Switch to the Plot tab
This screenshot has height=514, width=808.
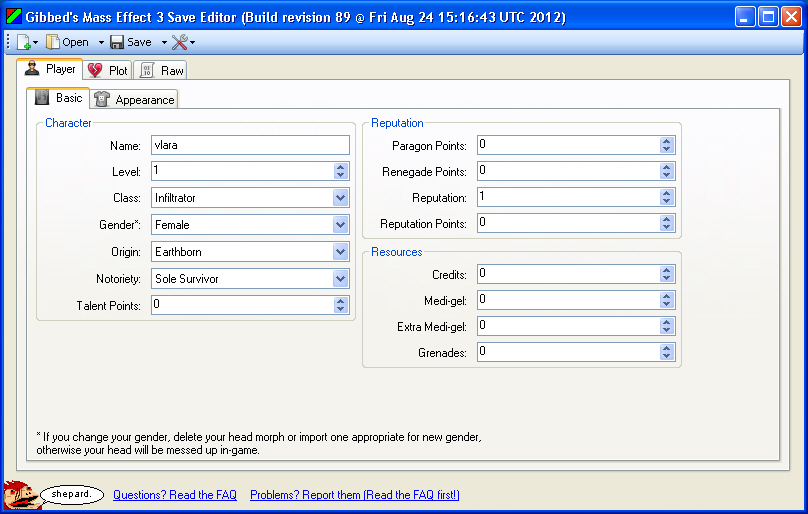pos(108,71)
